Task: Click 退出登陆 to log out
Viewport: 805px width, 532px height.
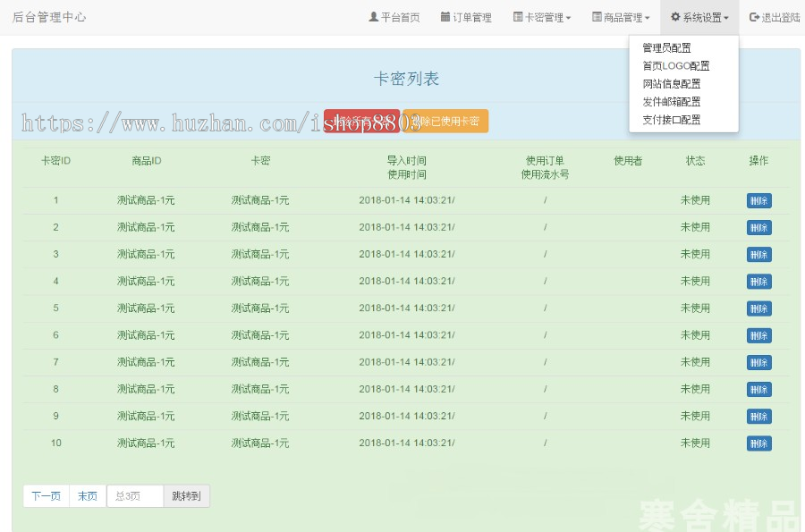Action: 775,18
